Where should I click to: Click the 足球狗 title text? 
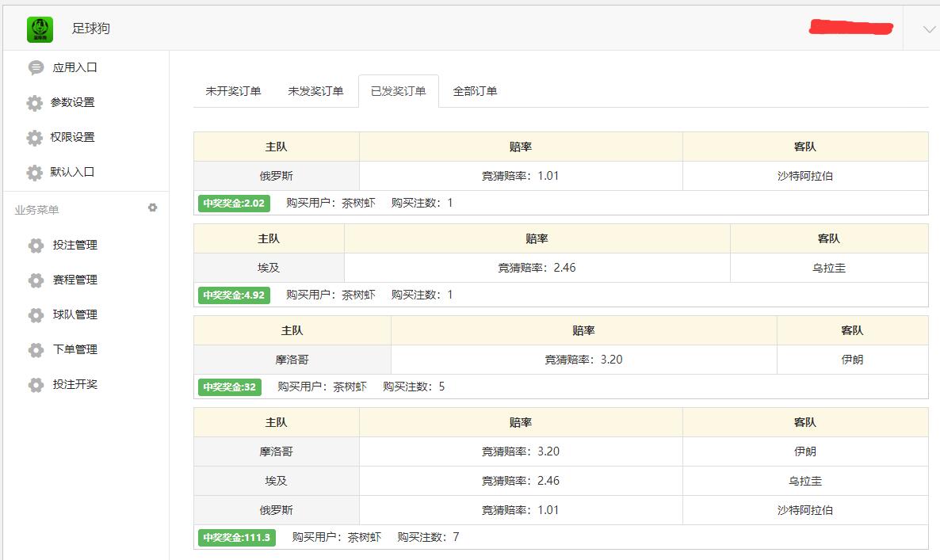[91, 29]
